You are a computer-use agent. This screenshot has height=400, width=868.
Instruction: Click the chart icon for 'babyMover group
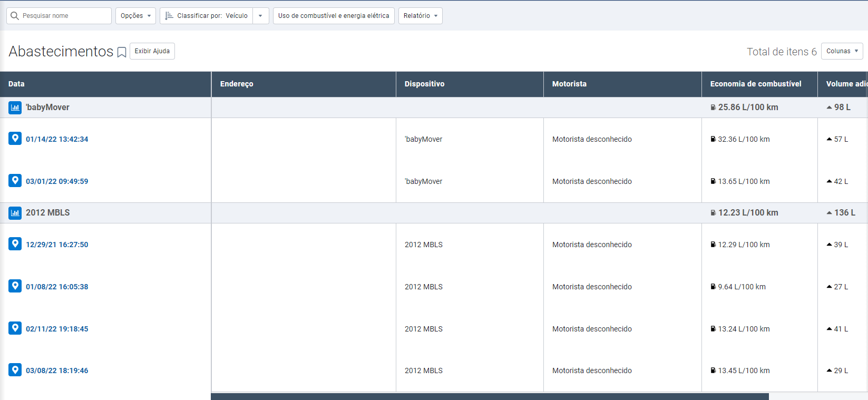click(x=15, y=108)
